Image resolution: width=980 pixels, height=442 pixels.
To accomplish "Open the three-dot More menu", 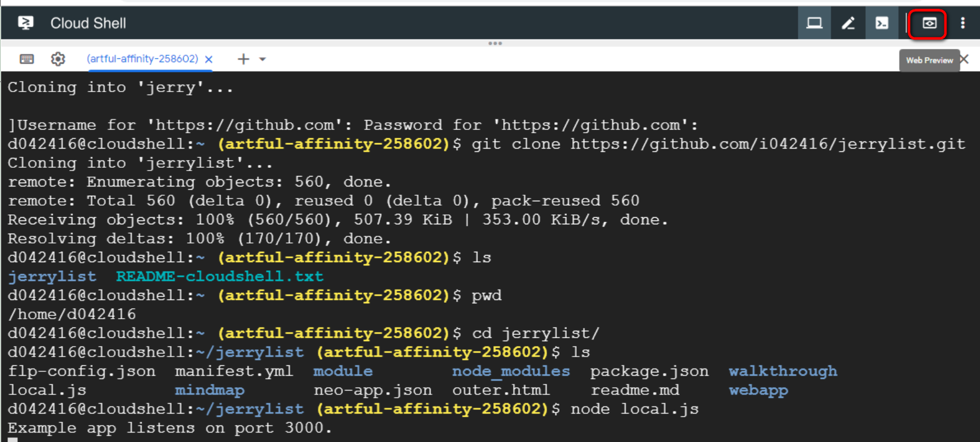I will [x=962, y=23].
